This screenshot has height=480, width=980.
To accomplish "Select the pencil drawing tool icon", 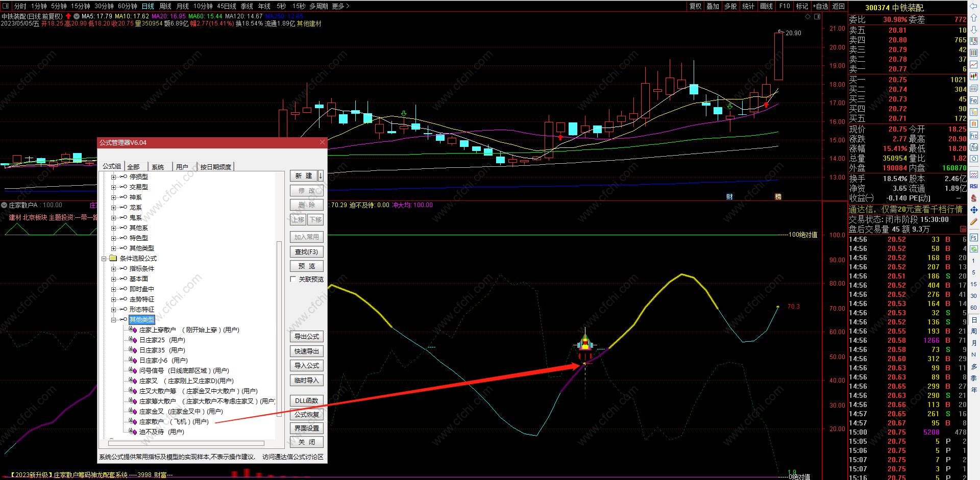I will coord(974,222).
